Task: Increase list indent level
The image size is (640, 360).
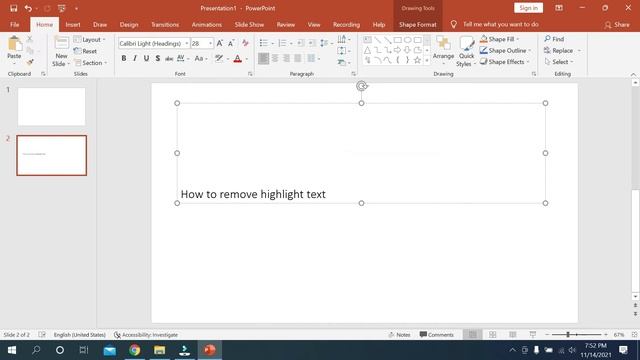Action: [x=312, y=43]
